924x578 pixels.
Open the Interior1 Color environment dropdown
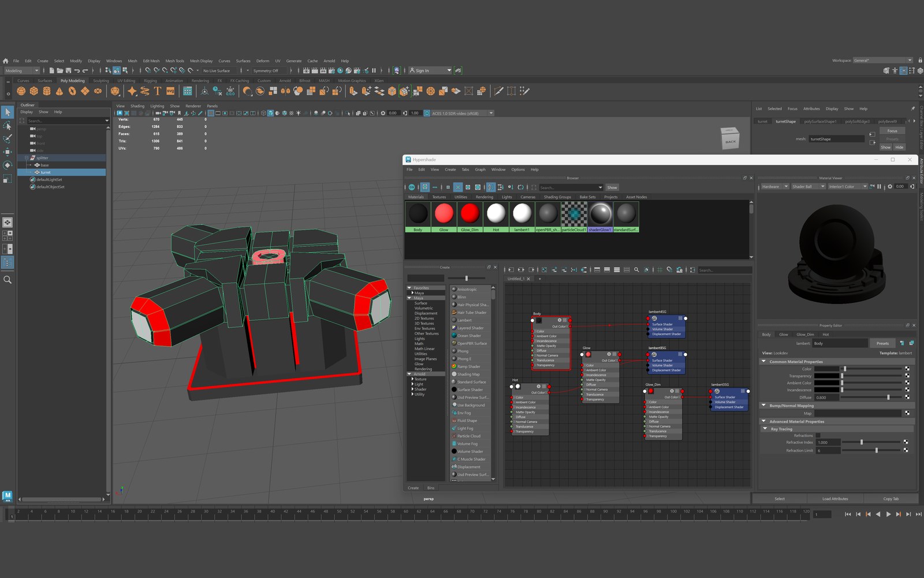click(x=848, y=187)
